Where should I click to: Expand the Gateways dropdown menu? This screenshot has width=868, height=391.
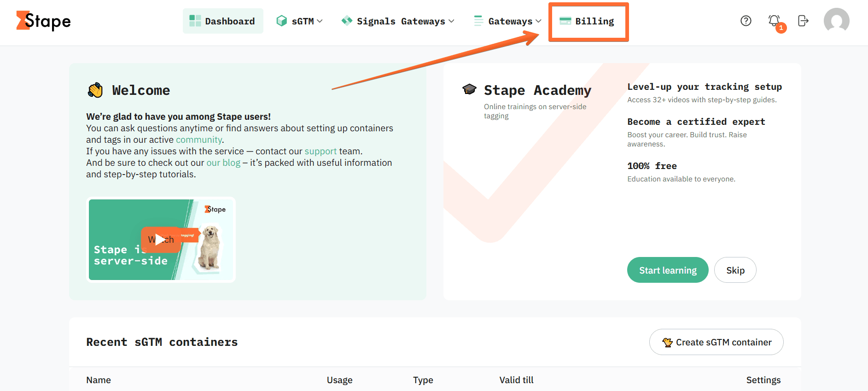click(508, 21)
